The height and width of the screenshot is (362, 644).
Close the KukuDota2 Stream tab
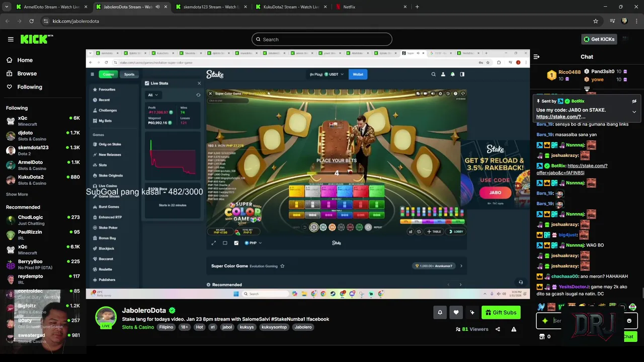pyautogui.click(x=326, y=7)
